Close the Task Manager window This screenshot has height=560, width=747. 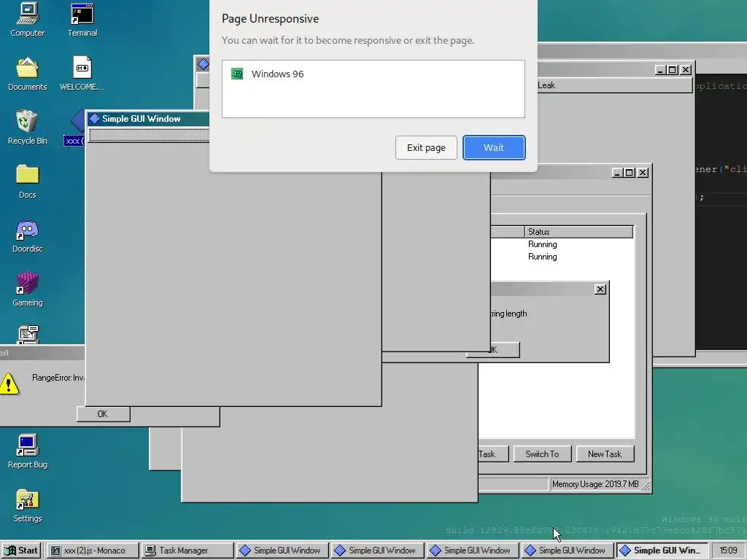643,172
